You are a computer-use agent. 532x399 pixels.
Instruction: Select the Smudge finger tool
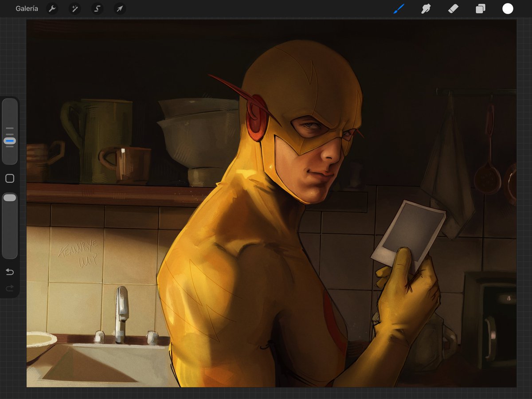426,8
